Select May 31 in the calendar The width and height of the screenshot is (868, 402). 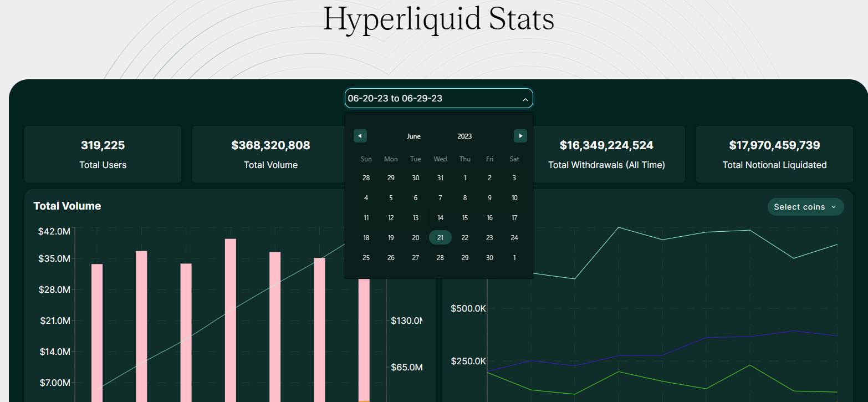click(x=440, y=177)
